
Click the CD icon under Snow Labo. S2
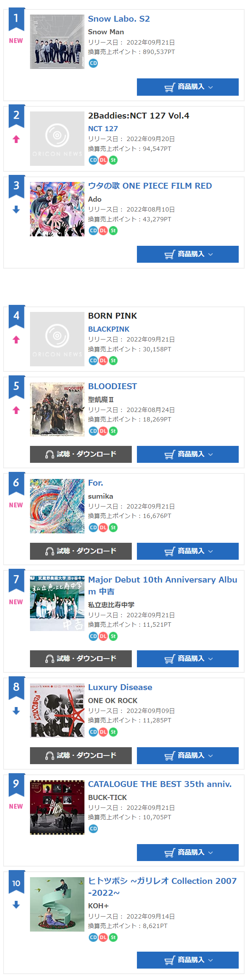click(x=93, y=63)
